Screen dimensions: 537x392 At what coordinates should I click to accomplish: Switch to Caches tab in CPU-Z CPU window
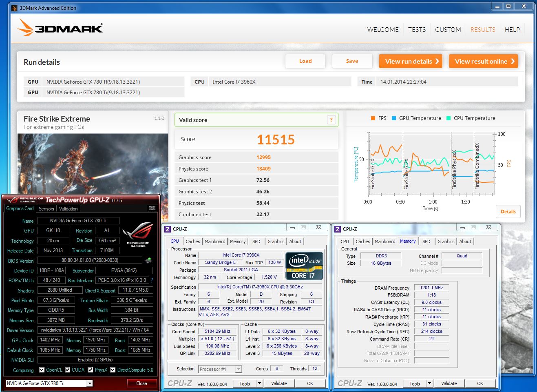coord(193,241)
